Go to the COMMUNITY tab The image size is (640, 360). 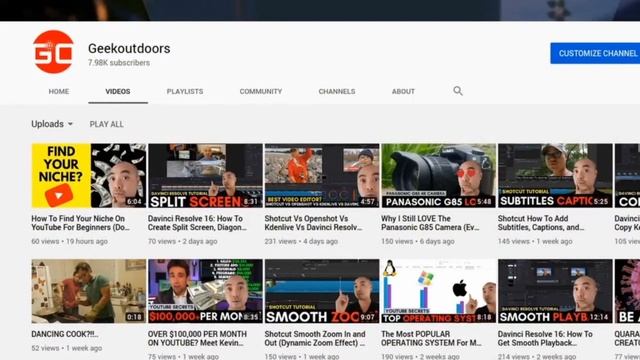[261, 91]
